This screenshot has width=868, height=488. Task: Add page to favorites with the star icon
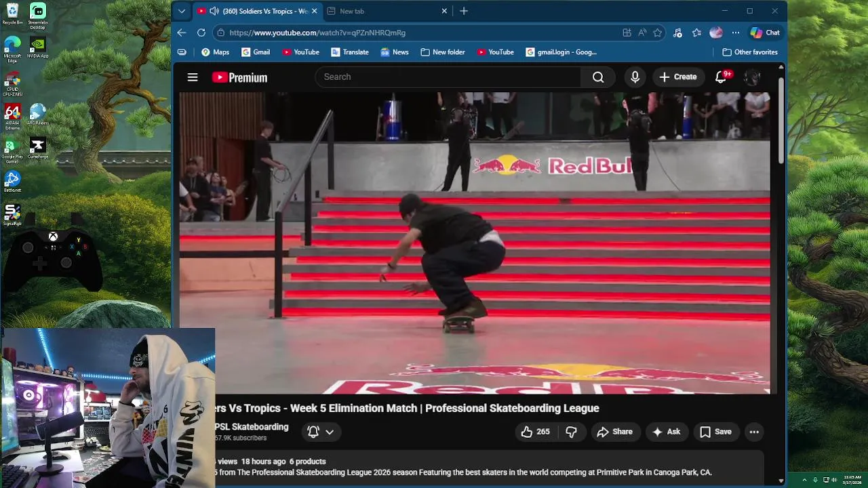point(658,33)
